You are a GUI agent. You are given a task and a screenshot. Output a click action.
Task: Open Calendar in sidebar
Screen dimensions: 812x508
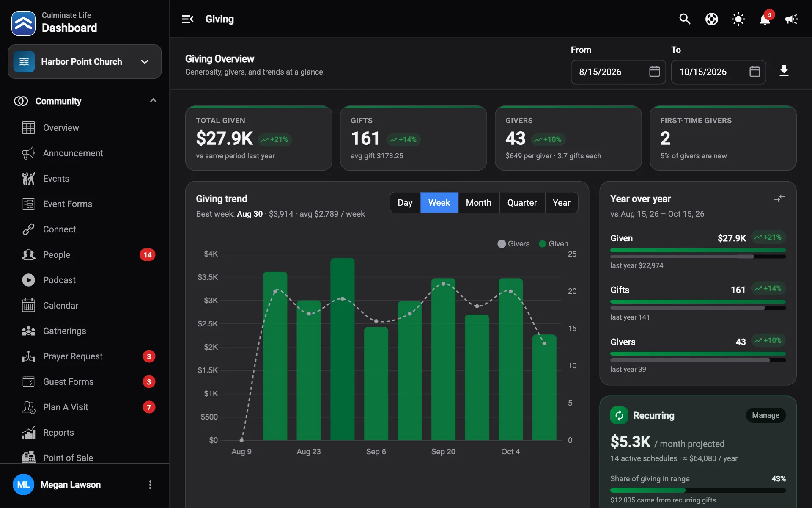coord(85,305)
